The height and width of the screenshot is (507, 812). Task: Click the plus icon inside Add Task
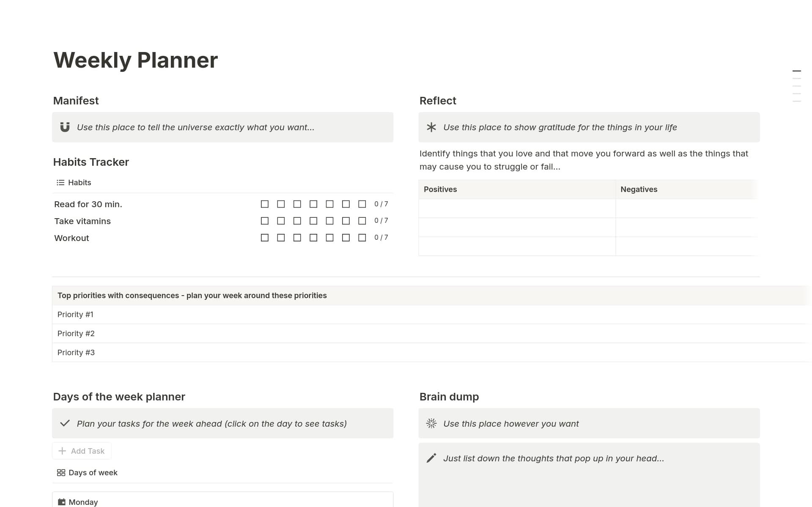point(62,451)
